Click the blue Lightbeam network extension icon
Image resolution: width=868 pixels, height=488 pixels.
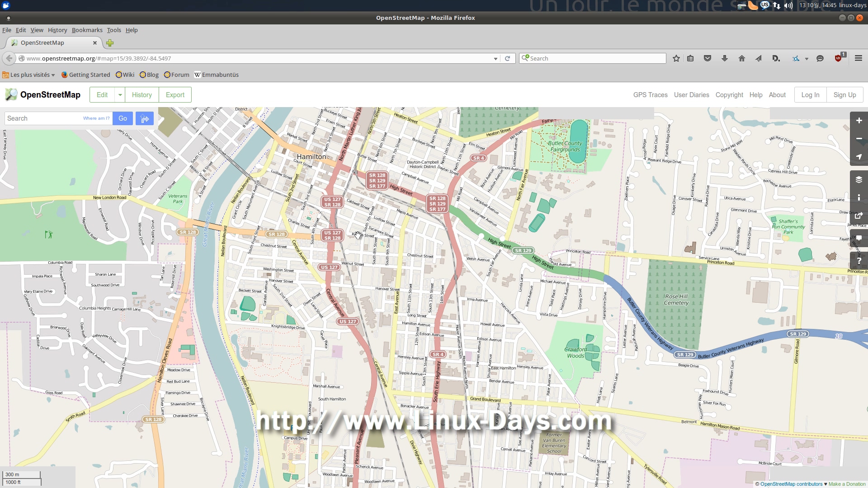click(796, 58)
